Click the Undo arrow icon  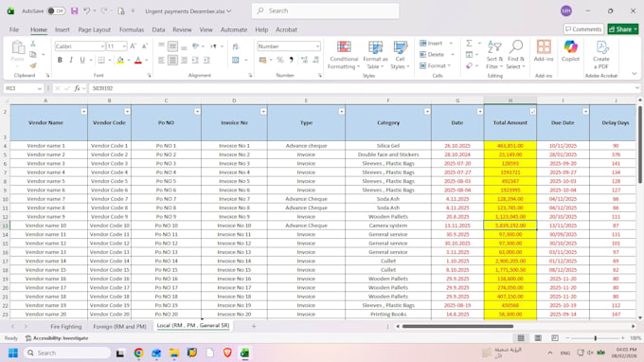pos(87,11)
